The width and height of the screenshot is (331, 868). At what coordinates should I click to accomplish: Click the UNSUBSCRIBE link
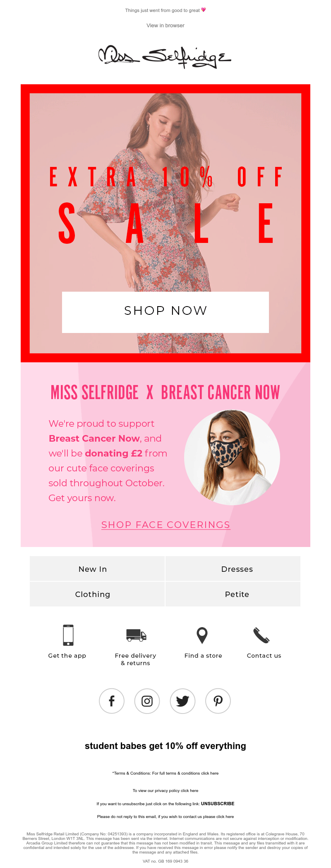click(218, 804)
